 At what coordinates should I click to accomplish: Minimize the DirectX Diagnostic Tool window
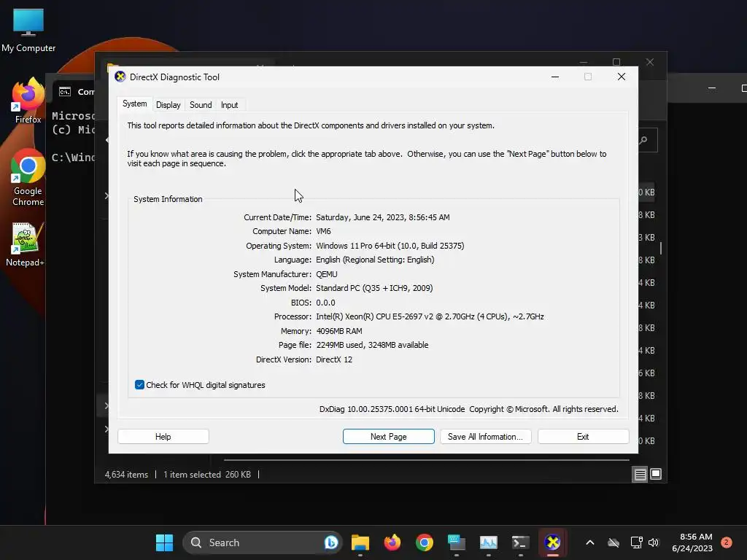pos(555,77)
